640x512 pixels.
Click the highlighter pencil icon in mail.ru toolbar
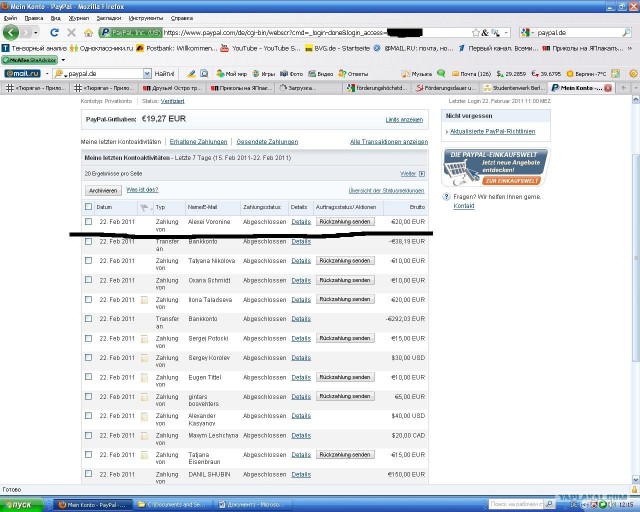coord(191,73)
